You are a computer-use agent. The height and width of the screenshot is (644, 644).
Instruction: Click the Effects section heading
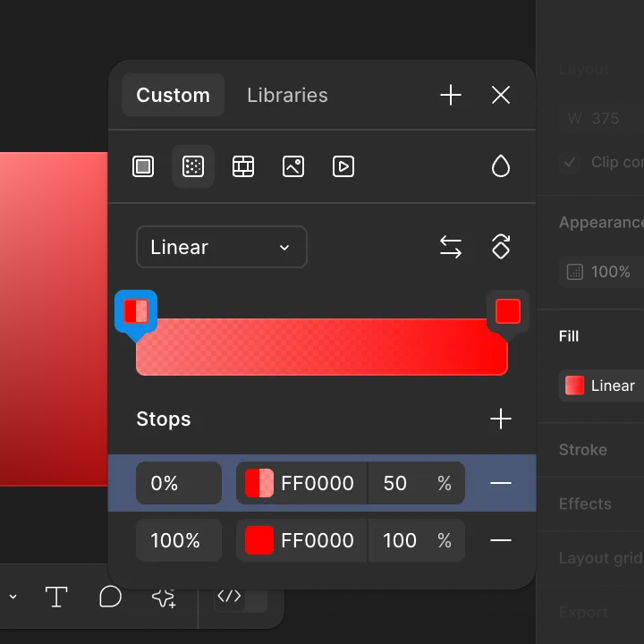click(x=585, y=504)
